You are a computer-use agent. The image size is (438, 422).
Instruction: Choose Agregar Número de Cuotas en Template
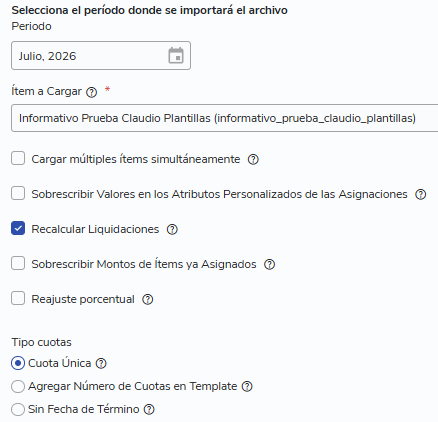18,386
